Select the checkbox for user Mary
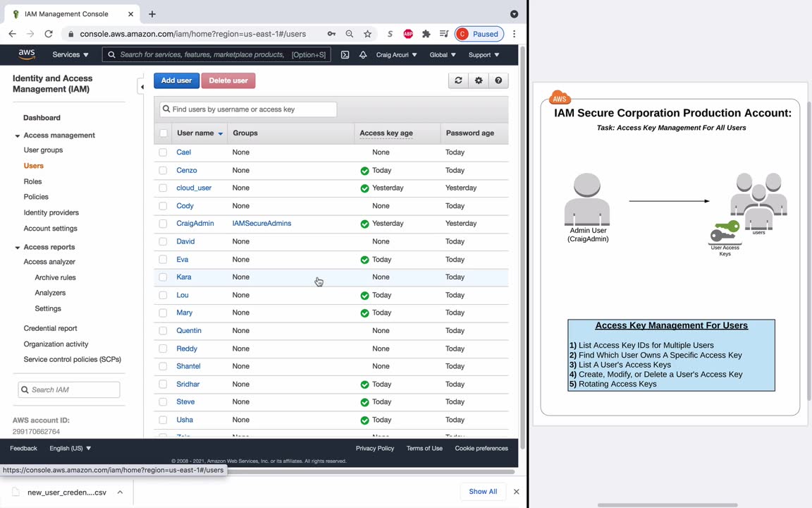 click(x=163, y=313)
